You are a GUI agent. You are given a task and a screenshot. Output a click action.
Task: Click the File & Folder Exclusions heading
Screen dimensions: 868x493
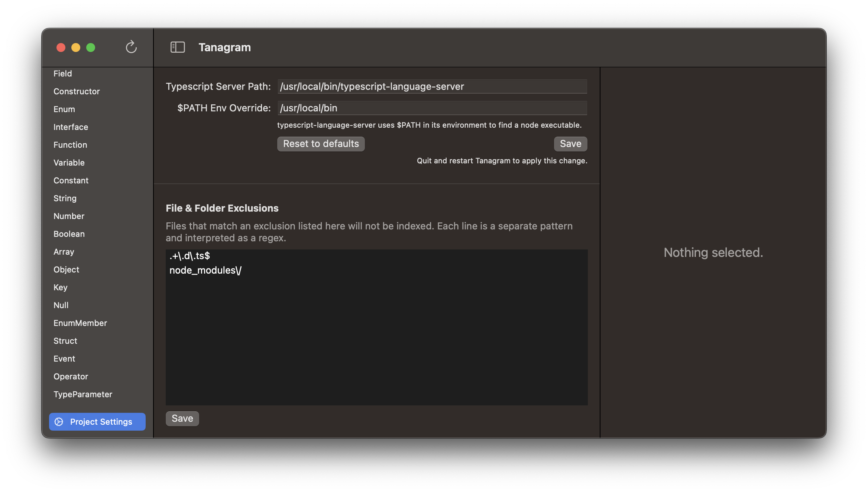[222, 208]
